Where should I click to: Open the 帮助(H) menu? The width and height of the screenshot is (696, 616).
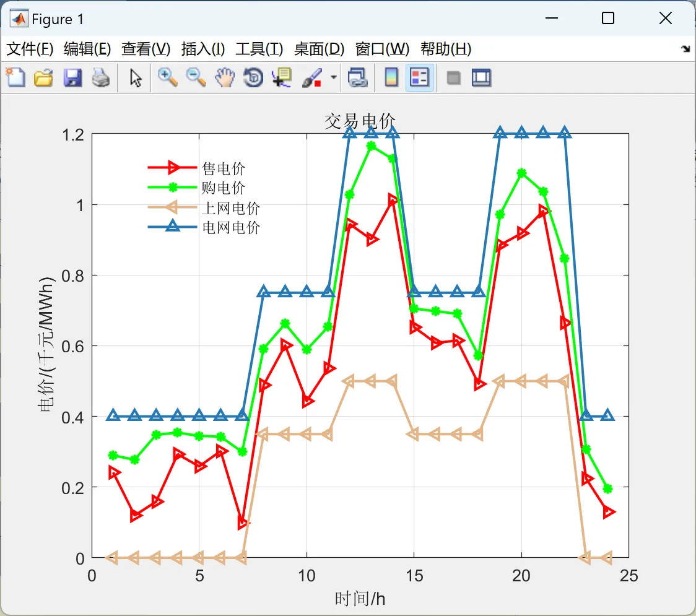point(446,49)
